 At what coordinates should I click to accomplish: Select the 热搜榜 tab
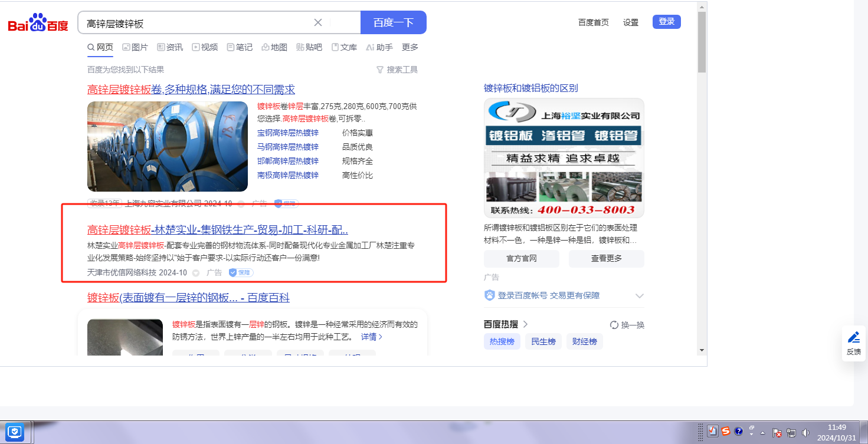(x=502, y=341)
